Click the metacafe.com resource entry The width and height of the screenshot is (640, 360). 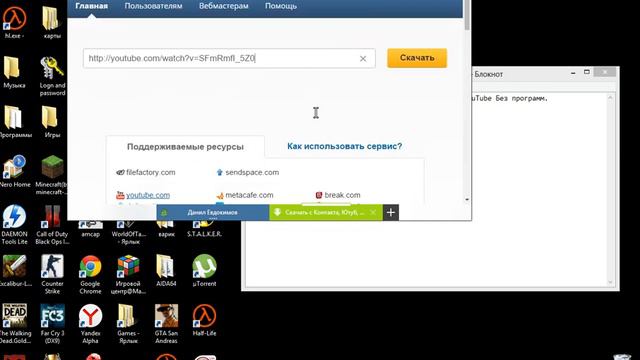[245, 195]
